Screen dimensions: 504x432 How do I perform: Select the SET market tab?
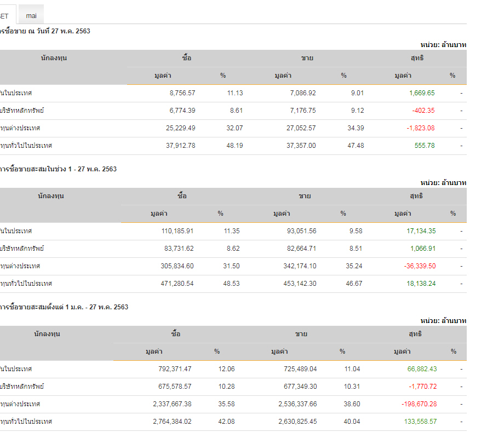pyautogui.click(x=4, y=16)
